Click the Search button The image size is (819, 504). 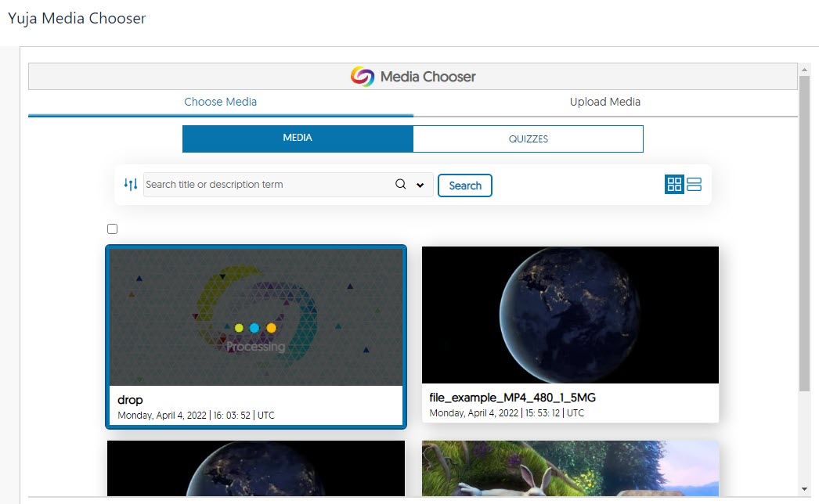[465, 185]
